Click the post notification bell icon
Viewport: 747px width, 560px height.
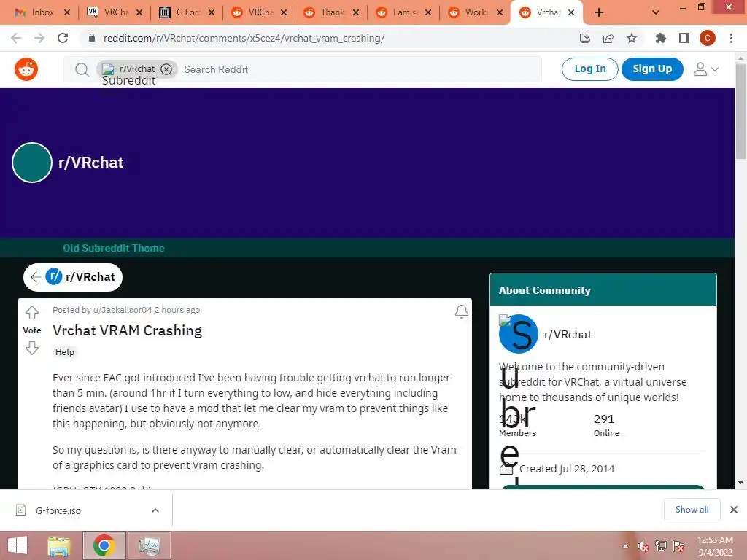tap(461, 311)
